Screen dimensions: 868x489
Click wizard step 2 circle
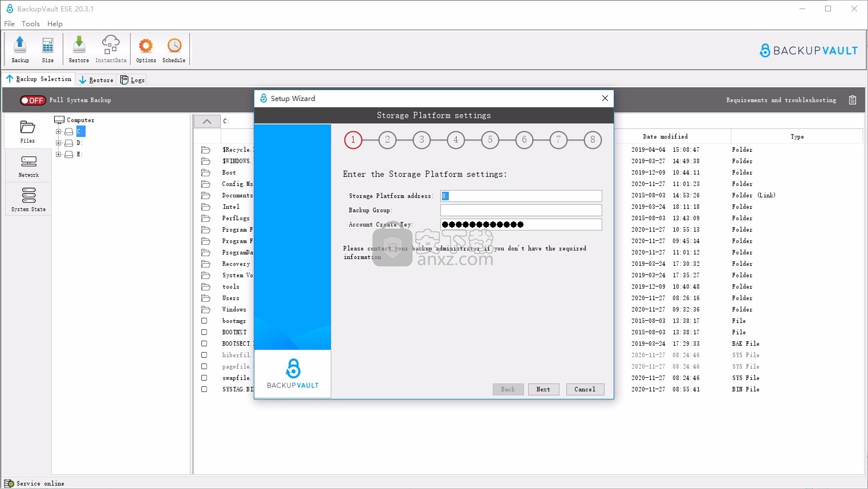click(387, 140)
